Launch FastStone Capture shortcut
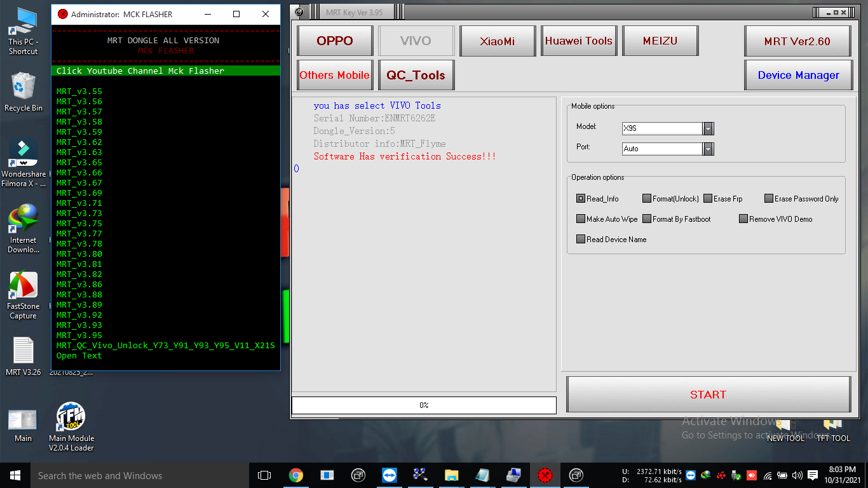This screenshot has height=488, width=868. (24, 295)
